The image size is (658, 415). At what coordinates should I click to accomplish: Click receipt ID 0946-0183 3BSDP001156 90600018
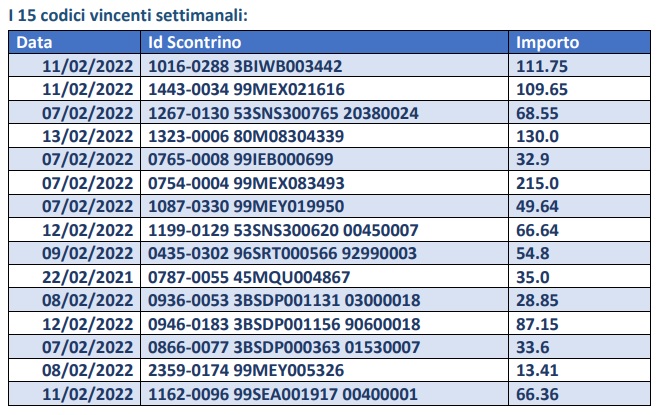tap(283, 324)
